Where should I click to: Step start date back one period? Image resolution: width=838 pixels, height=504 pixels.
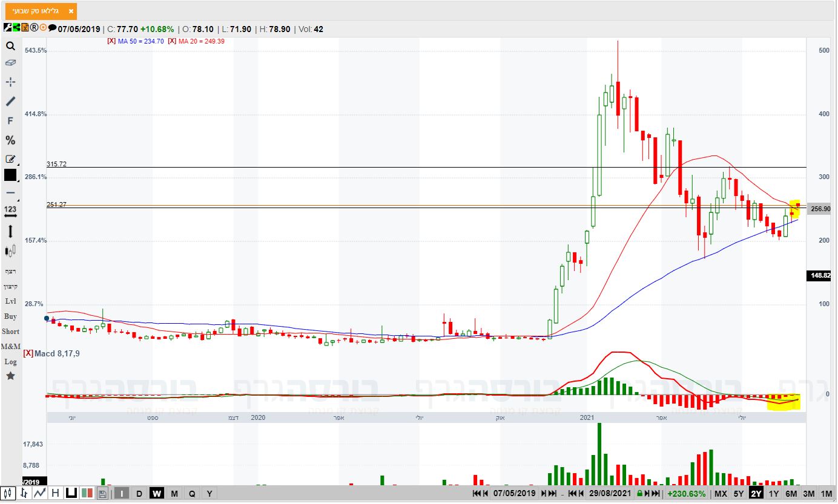click(486, 494)
